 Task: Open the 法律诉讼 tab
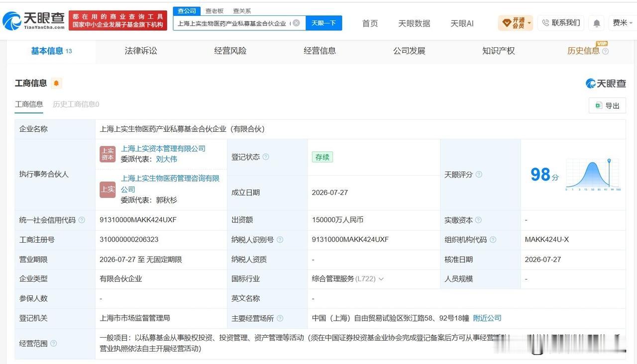[x=141, y=51]
